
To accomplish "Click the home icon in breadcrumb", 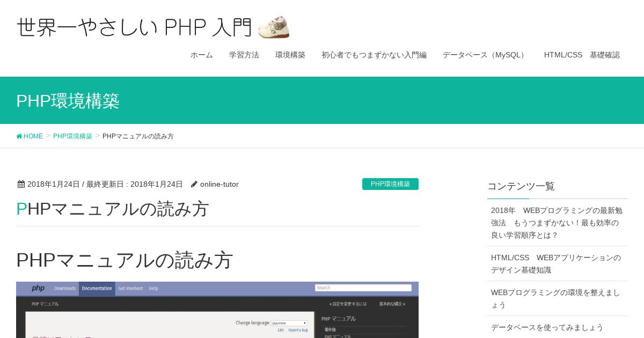I will (x=19, y=136).
